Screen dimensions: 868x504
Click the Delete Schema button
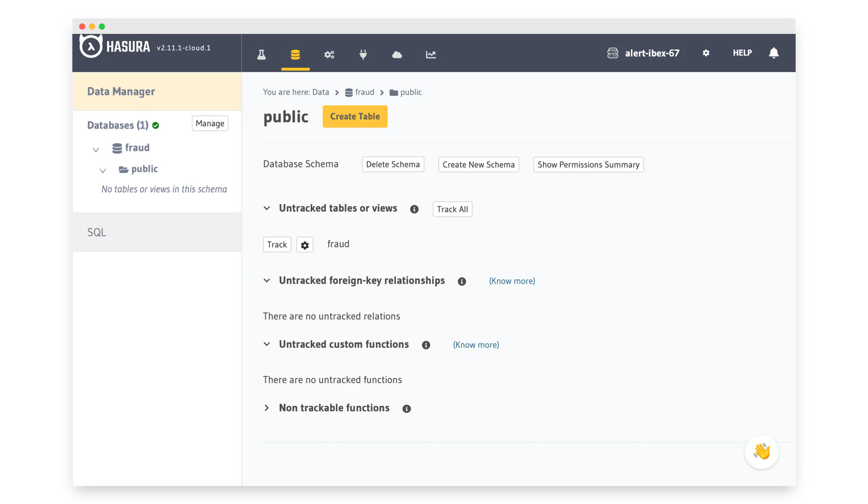coord(393,164)
